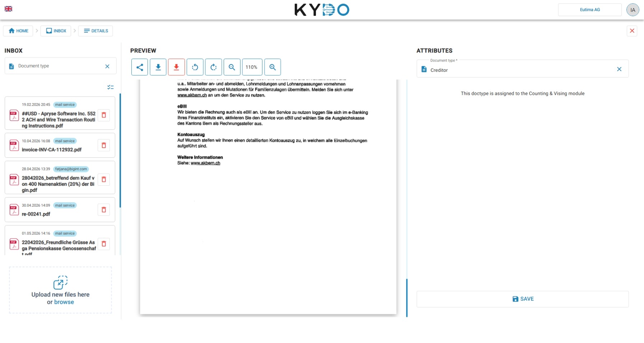Image resolution: width=644 pixels, height=343 pixels.
Task: Open the Eutima AG company selector
Action: click(589, 10)
